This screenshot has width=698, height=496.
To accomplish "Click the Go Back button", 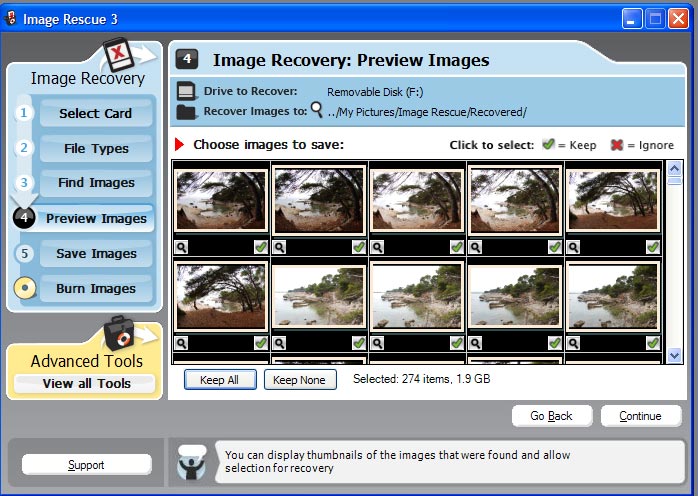I will [x=552, y=416].
